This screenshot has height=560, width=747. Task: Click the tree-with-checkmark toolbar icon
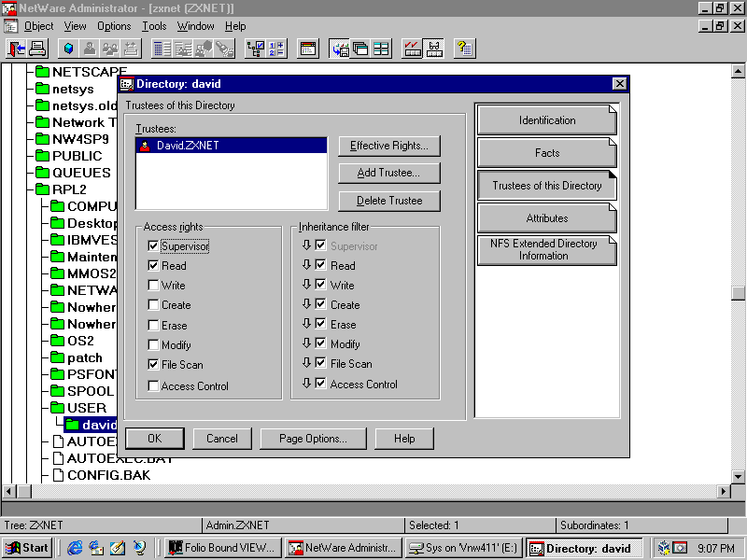click(x=255, y=49)
